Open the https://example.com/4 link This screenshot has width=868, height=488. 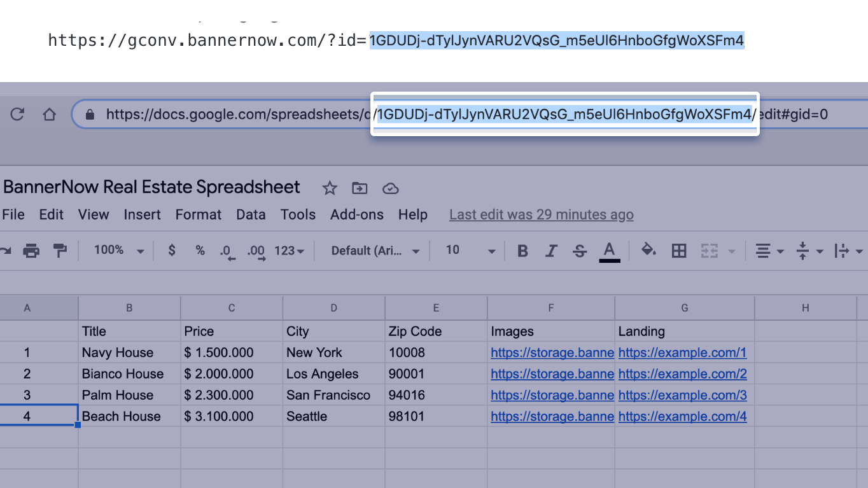pos(682,416)
